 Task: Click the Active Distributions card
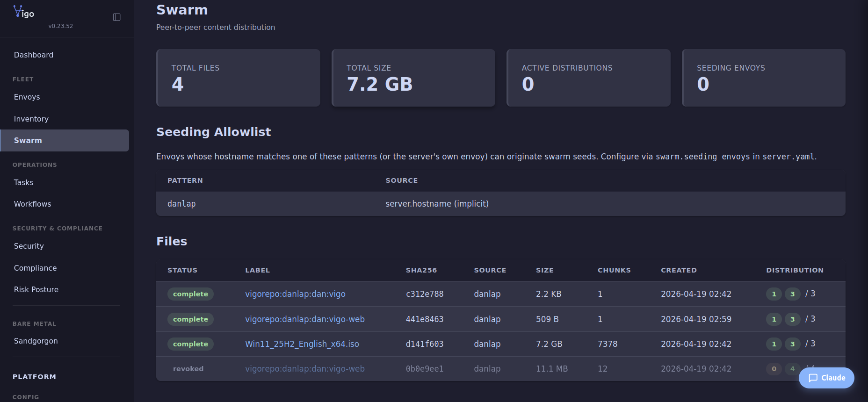(589, 78)
